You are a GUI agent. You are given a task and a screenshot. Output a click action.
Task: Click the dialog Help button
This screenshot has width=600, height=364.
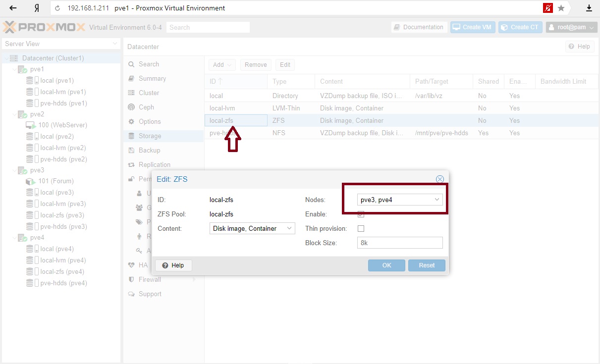tap(173, 265)
